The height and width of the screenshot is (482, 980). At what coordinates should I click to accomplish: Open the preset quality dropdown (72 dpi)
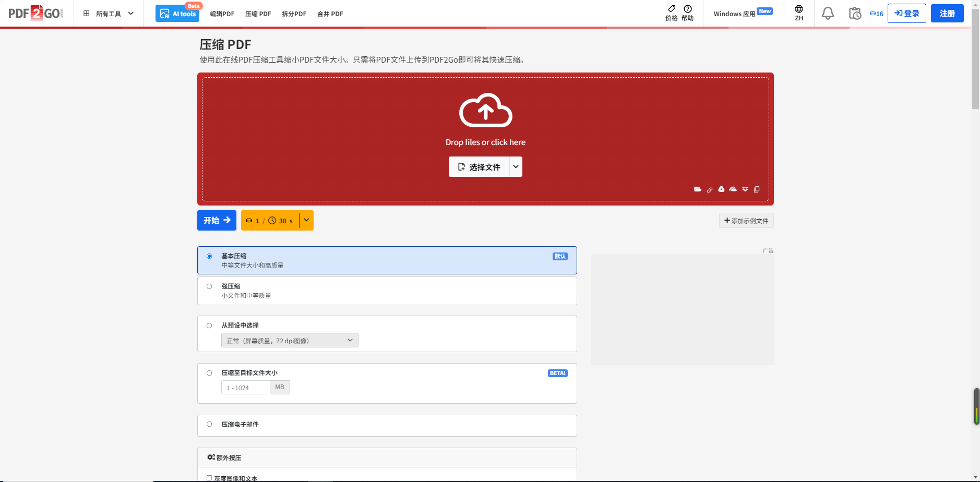(x=290, y=341)
